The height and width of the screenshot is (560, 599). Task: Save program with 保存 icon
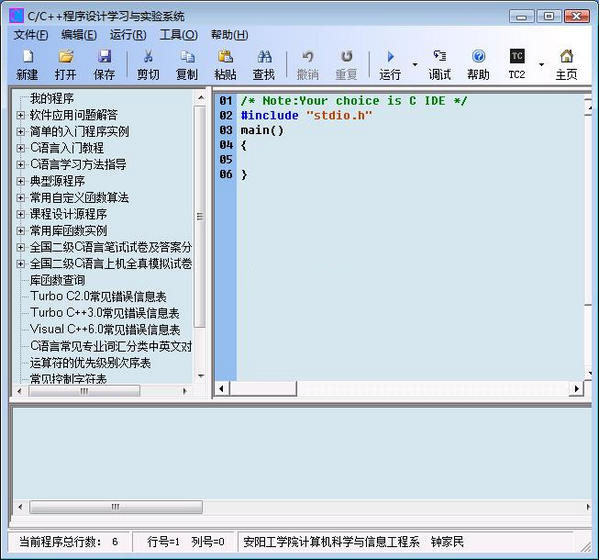coord(104,57)
